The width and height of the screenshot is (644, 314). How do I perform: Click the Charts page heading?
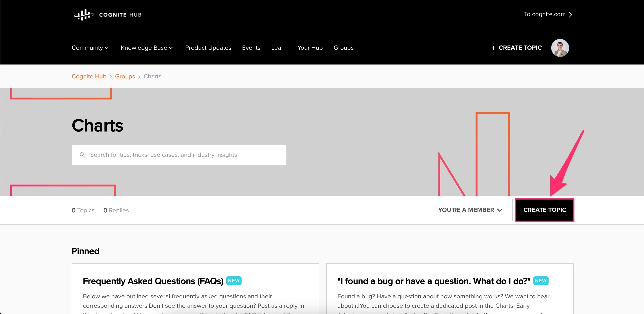click(97, 125)
